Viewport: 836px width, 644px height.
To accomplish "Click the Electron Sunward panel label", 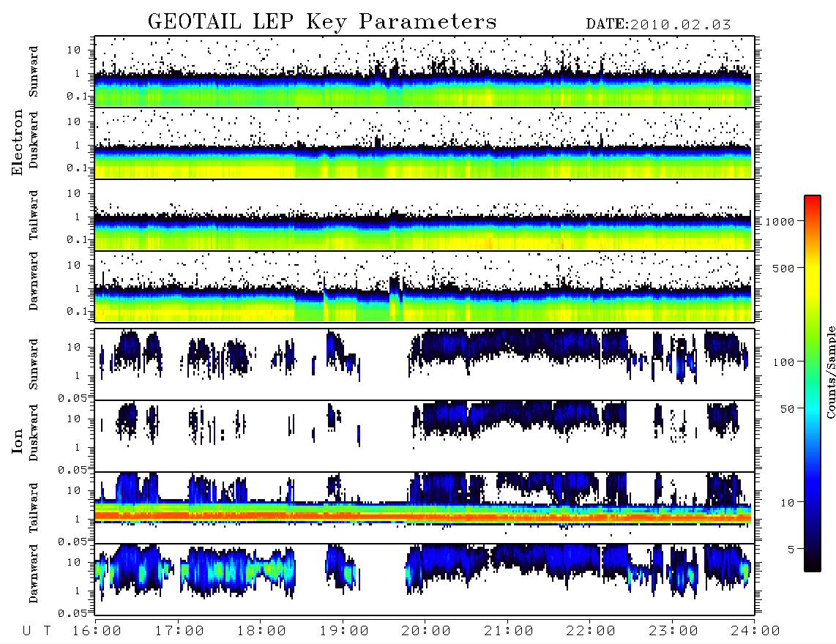I will (34, 72).
